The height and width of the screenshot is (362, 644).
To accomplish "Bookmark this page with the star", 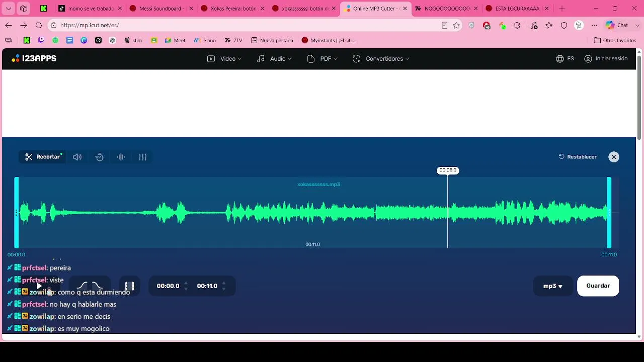I will point(456,25).
